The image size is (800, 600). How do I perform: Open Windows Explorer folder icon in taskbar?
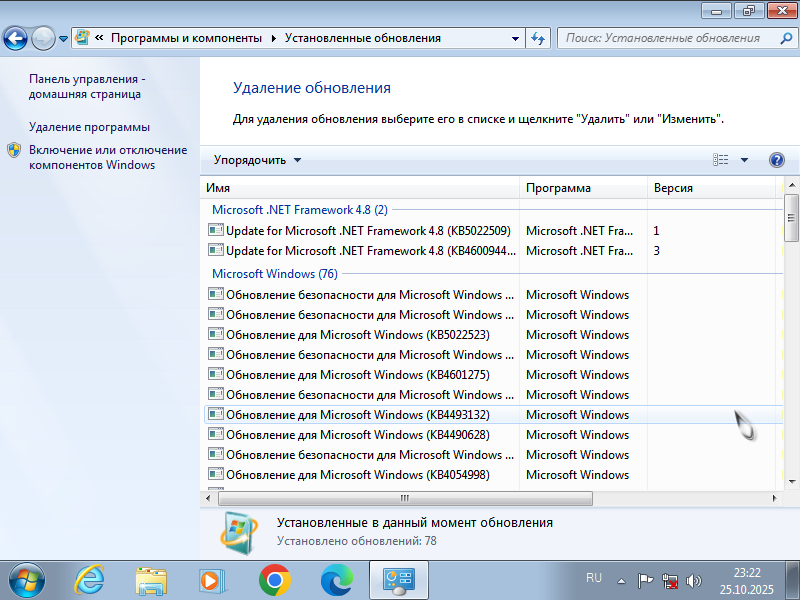152,579
